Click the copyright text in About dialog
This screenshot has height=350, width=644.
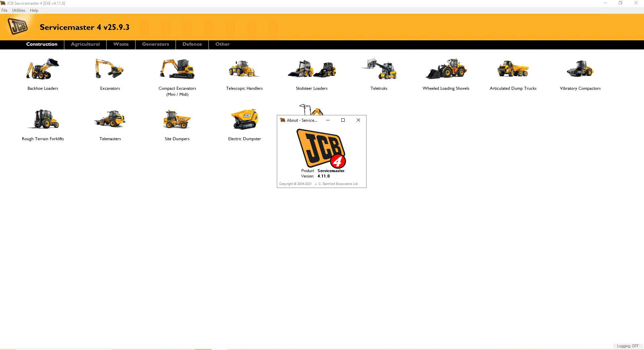tap(318, 184)
